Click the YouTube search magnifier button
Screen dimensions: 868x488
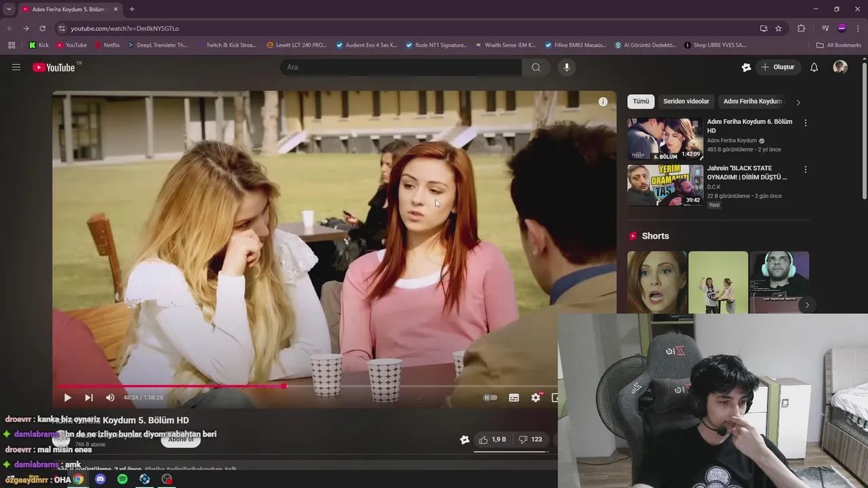(536, 67)
